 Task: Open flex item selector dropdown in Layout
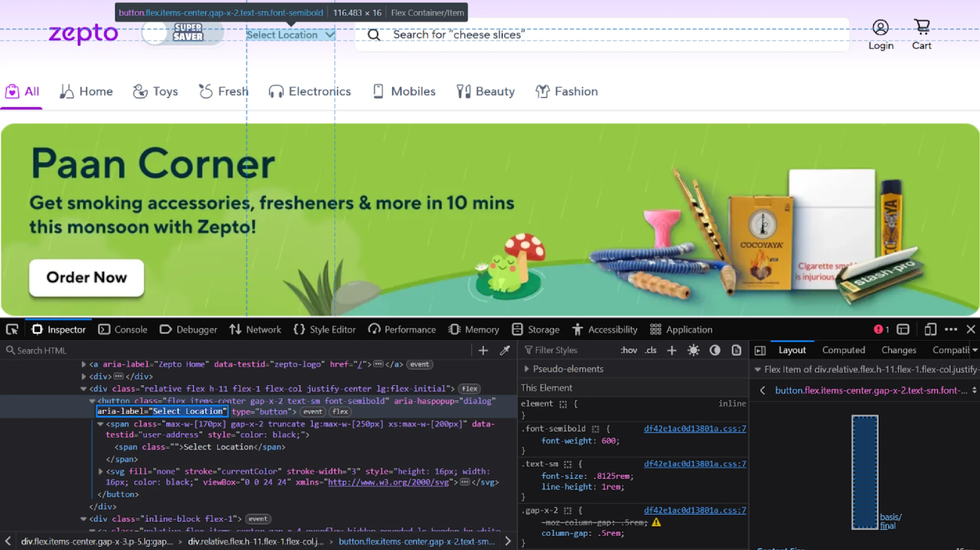[x=975, y=390]
